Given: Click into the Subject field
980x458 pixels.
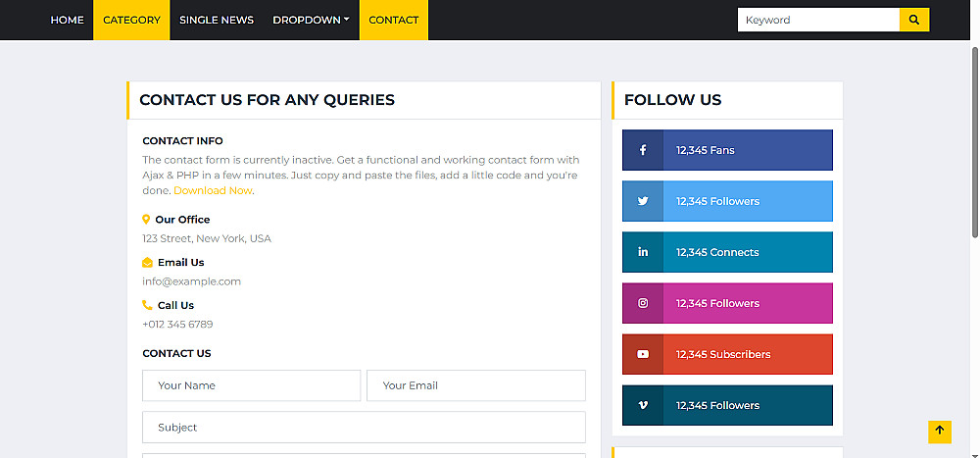Looking at the screenshot, I should click(x=364, y=428).
